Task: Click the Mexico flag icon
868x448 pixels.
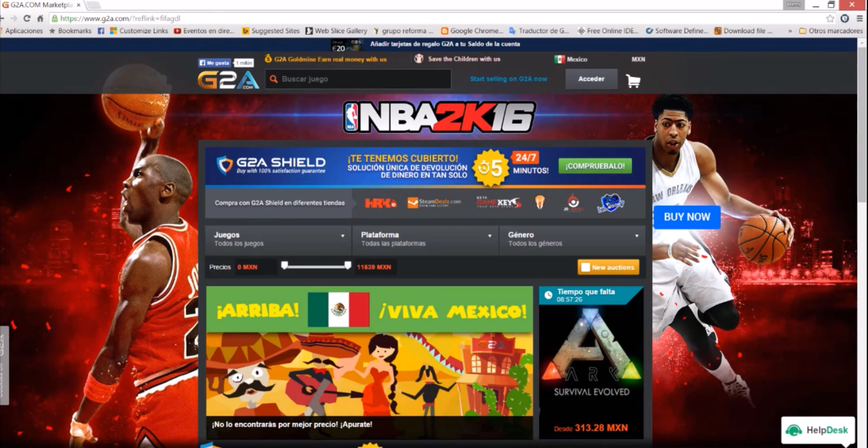Action: coord(559,59)
